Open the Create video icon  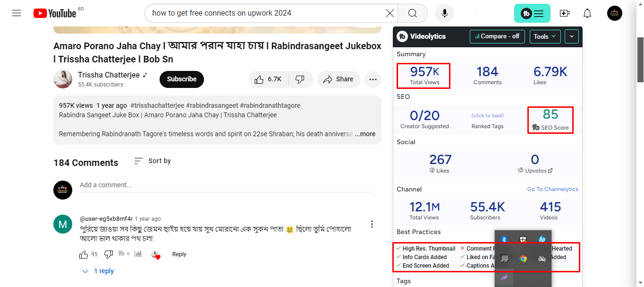564,13
